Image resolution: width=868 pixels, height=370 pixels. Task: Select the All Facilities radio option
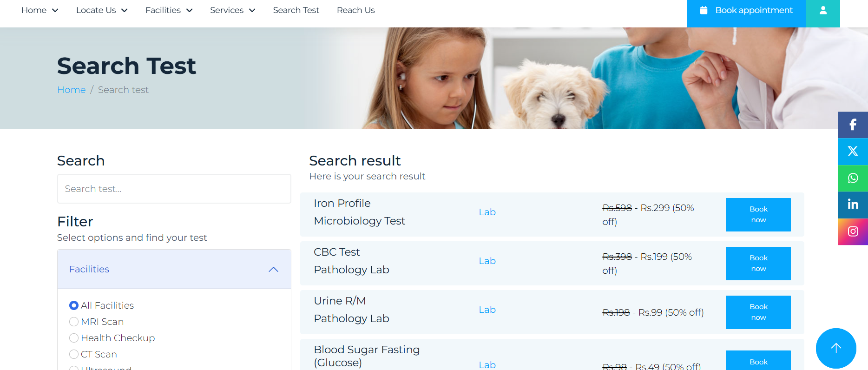point(74,305)
